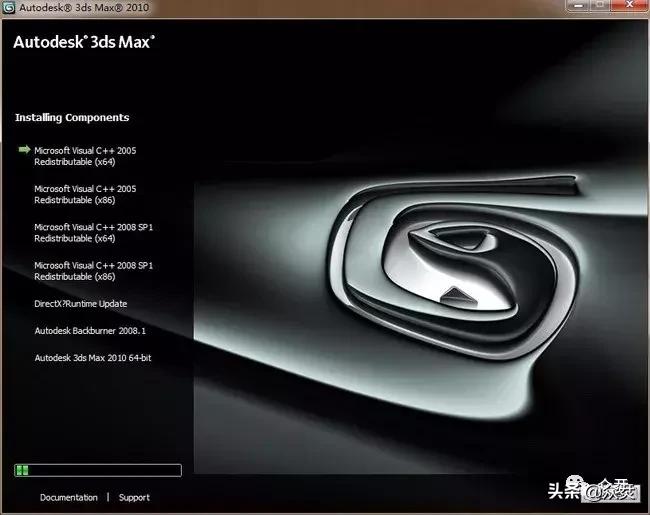This screenshot has width=650, height=515.
Task: Close the 3ds Max installer window
Action: pos(629,5)
